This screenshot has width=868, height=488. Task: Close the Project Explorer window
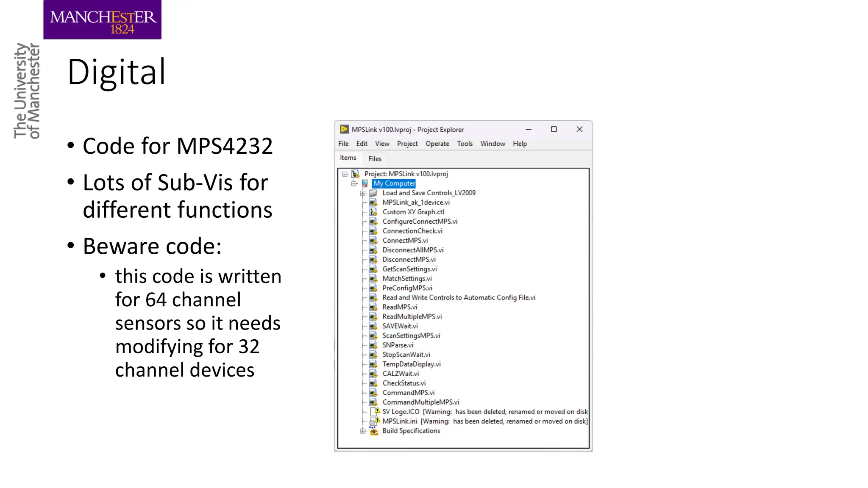pos(579,129)
